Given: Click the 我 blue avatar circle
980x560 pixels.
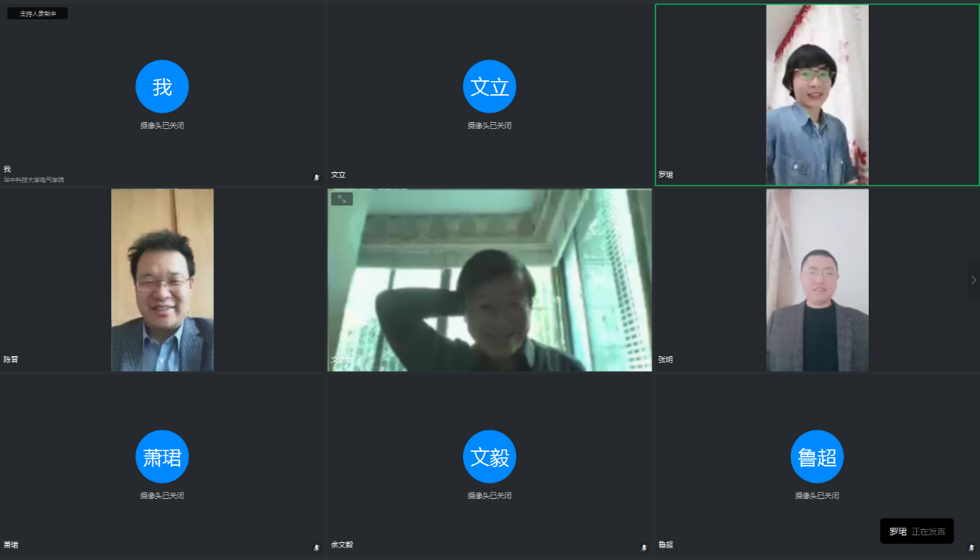Looking at the screenshot, I should [162, 87].
